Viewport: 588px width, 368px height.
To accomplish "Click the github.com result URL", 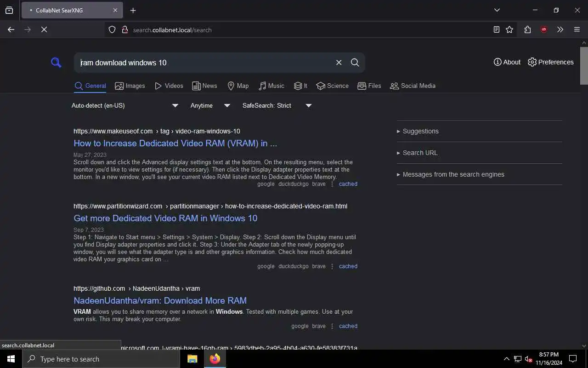I will [136, 288].
